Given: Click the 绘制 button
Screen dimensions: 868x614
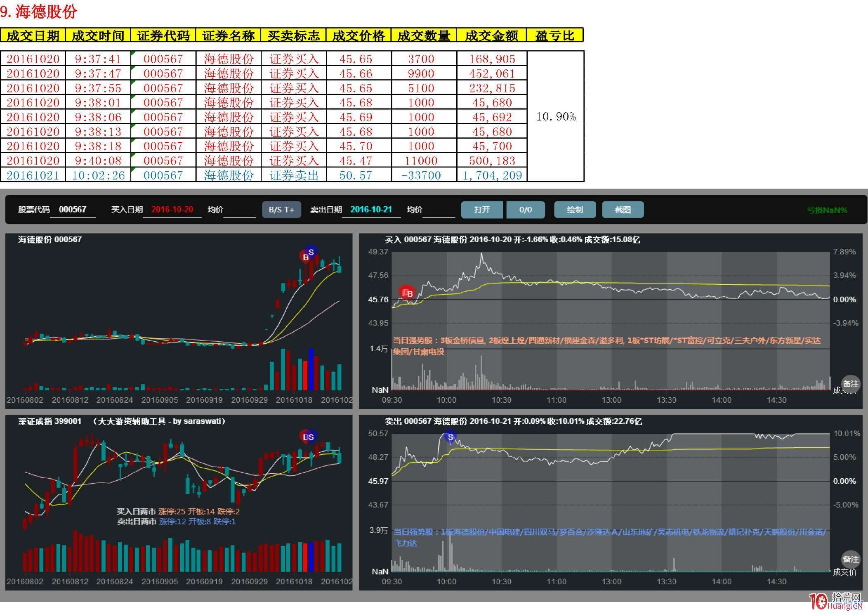Looking at the screenshot, I should [x=575, y=210].
